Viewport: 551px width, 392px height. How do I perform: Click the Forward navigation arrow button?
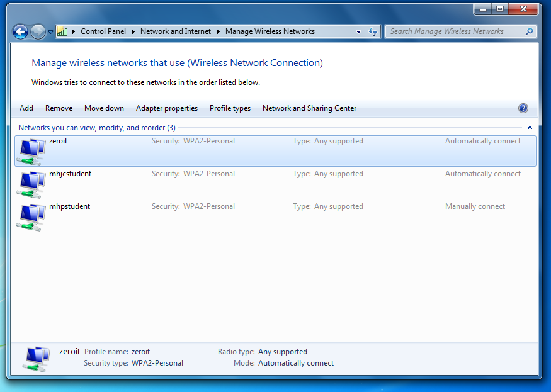coord(38,31)
